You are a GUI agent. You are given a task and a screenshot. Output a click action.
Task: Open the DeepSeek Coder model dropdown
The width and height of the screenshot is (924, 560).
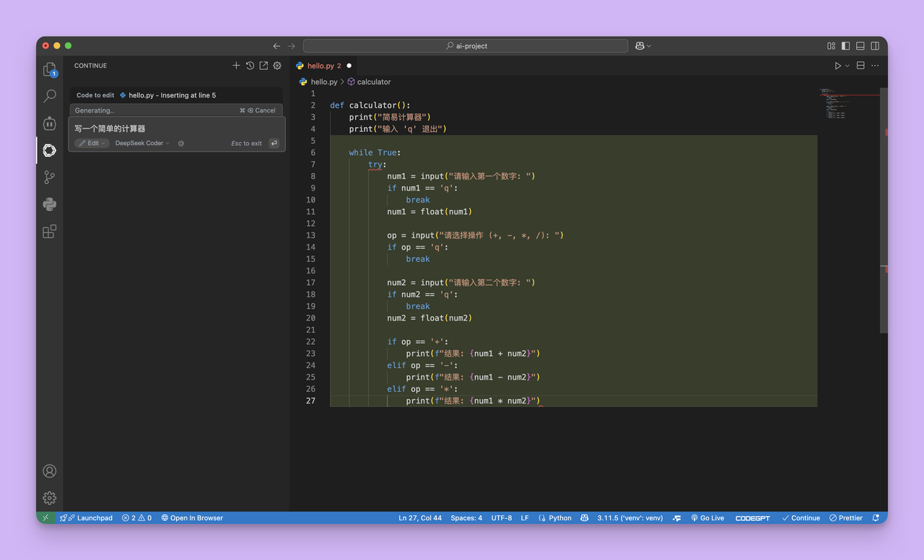coord(142,144)
